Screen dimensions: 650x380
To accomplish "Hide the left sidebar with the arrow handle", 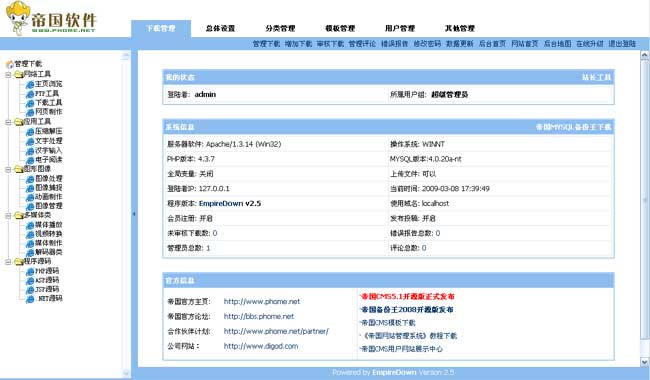I will pyautogui.click(x=134, y=214).
